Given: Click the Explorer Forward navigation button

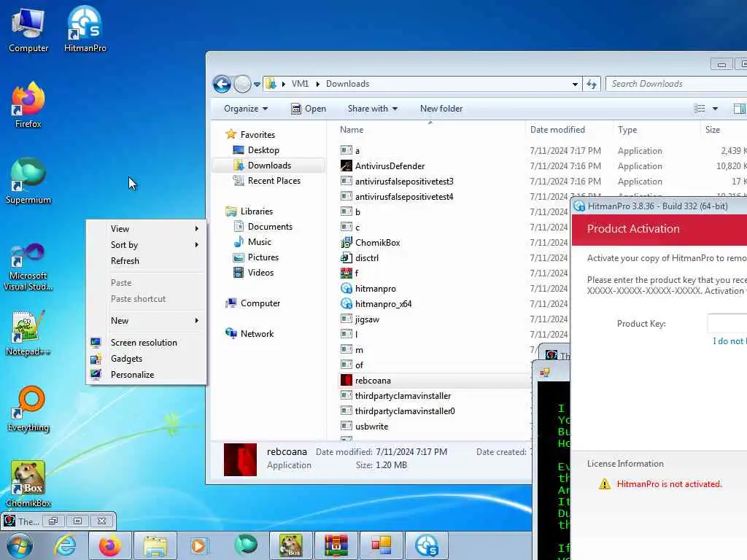Looking at the screenshot, I should coord(242,84).
